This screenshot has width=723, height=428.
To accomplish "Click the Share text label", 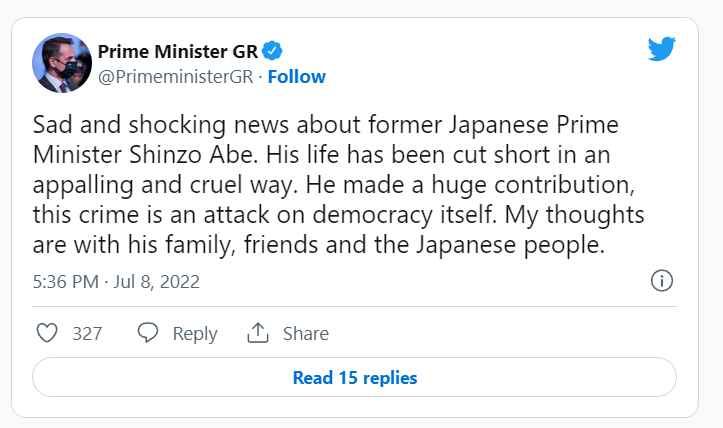I will [x=305, y=334].
